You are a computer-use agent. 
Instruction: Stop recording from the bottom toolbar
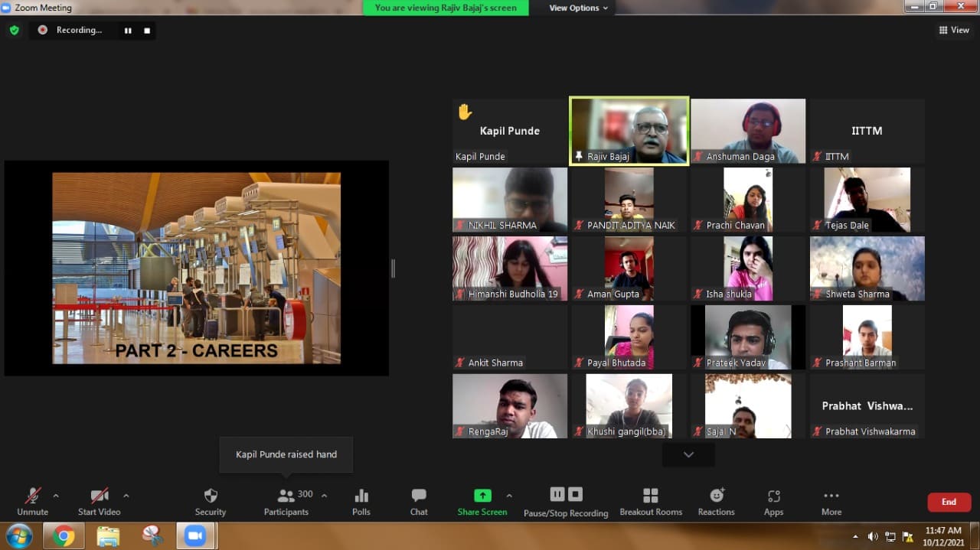576,494
